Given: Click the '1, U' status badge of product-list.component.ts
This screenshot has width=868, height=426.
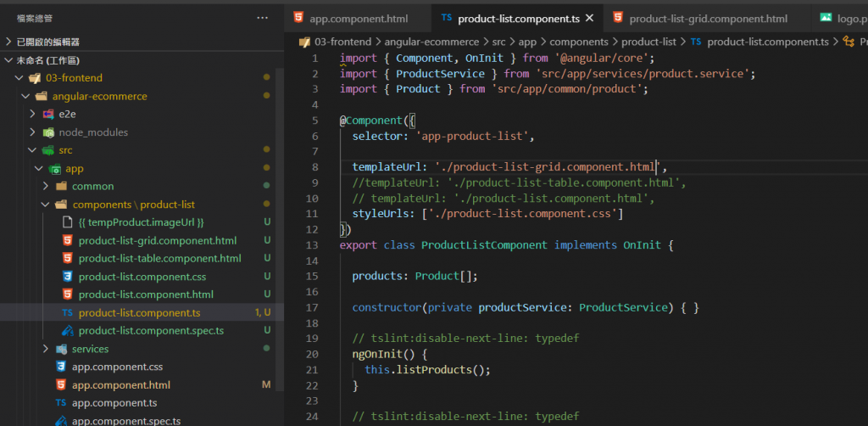Looking at the screenshot, I should click(x=263, y=312).
